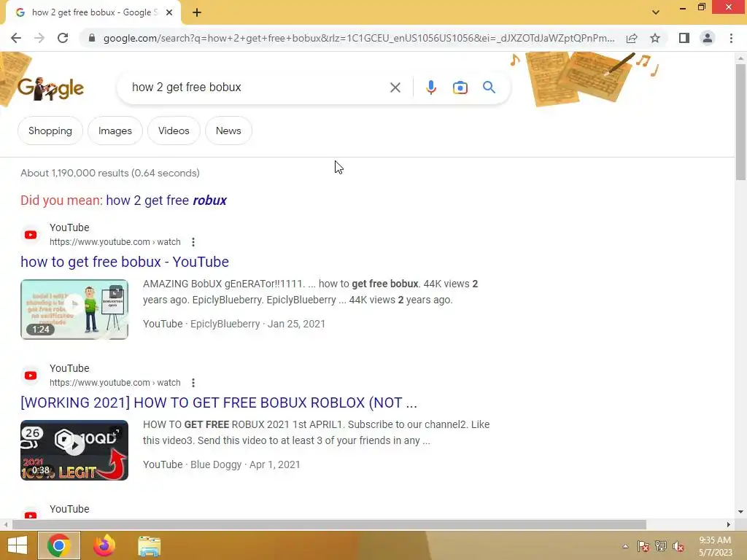The image size is (747, 560).
Task: Open the Chrome side panel
Action: click(x=684, y=38)
